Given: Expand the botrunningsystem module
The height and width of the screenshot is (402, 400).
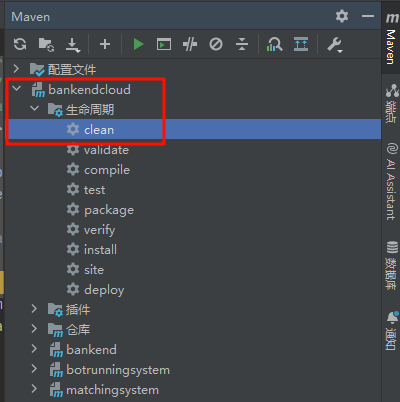Looking at the screenshot, I should pyautogui.click(x=34, y=369).
